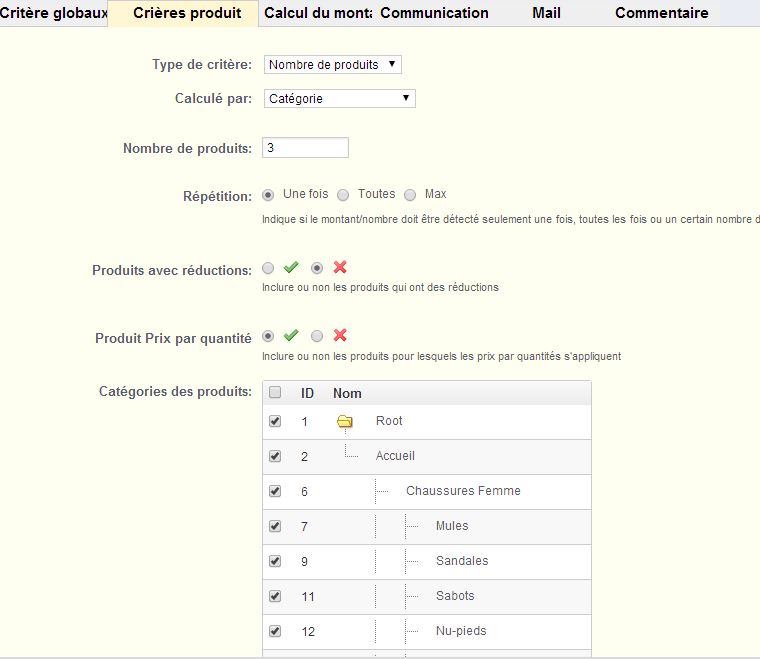The image size is (760, 659).
Task: Uncheck the Chaussures Femme category checkbox
Action: point(275,491)
